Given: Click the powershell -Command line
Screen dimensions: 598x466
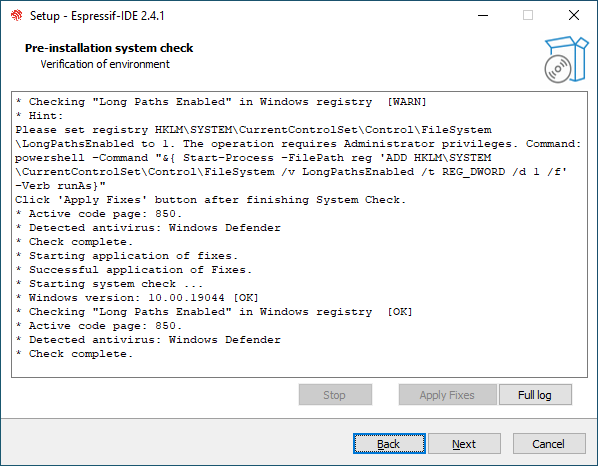Looking at the screenshot, I should click(253, 158).
